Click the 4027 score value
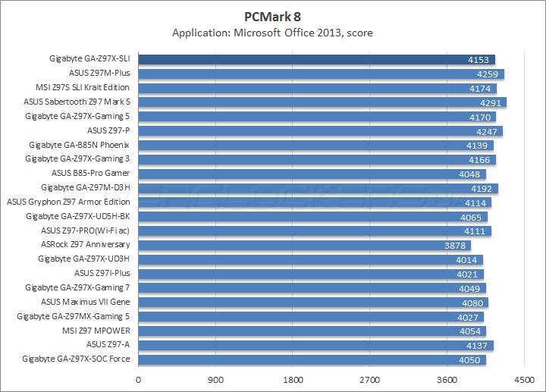The height and width of the screenshot is (392, 546). coord(468,318)
